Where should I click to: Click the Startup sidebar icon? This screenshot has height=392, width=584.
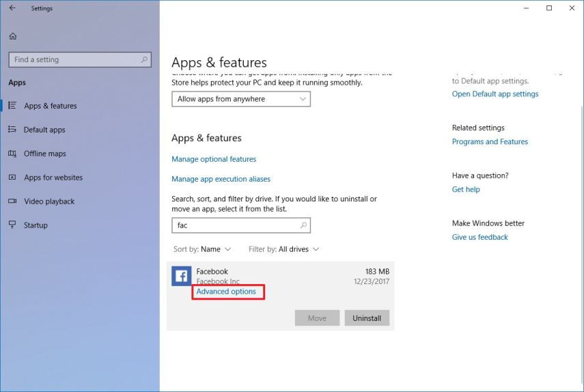tap(12, 225)
